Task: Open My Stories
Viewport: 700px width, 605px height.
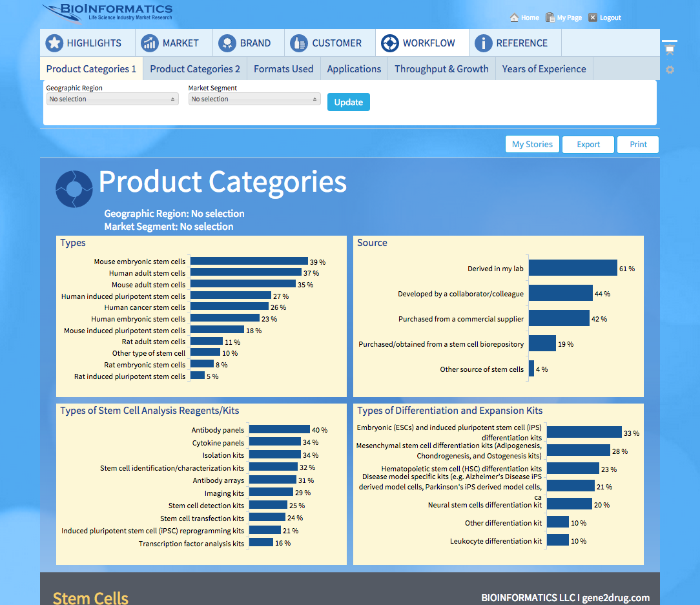Action: pos(532,145)
